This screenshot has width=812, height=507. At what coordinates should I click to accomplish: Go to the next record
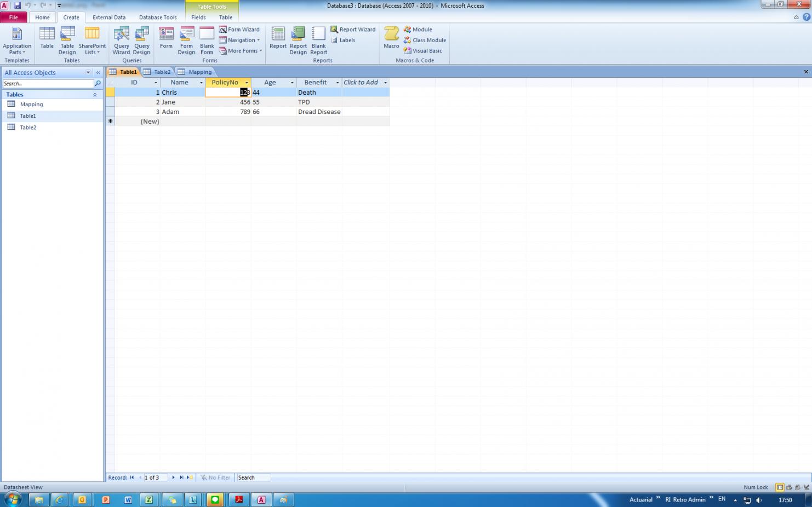click(x=173, y=477)
